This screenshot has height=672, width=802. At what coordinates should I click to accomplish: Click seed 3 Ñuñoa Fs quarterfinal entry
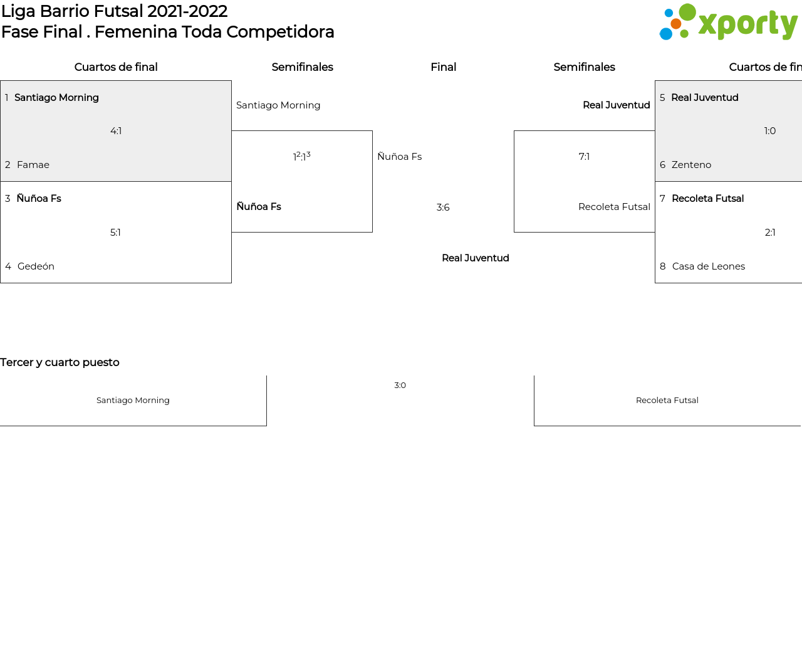pyautogui.click(x=39, y=199)
